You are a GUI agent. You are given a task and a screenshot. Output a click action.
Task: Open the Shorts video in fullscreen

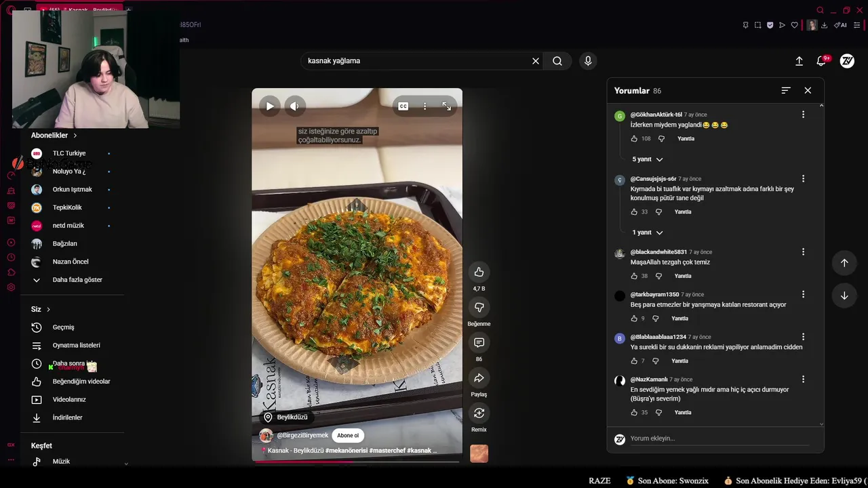[446, 106]
